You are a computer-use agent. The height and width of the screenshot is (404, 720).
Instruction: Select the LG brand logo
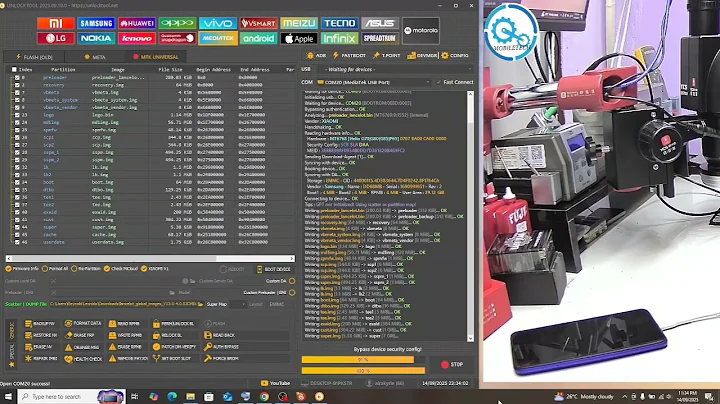point(56,38)
